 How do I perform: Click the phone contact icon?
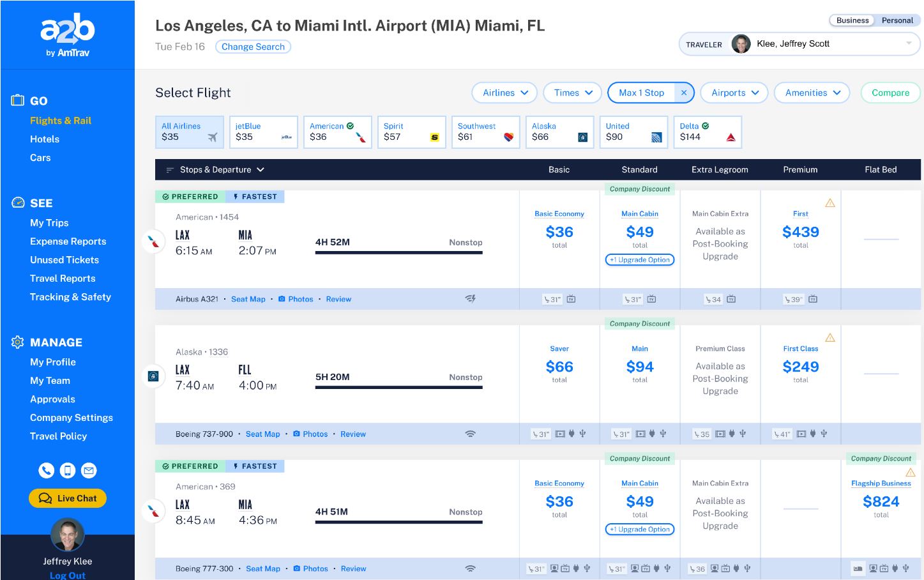[46, 471]
